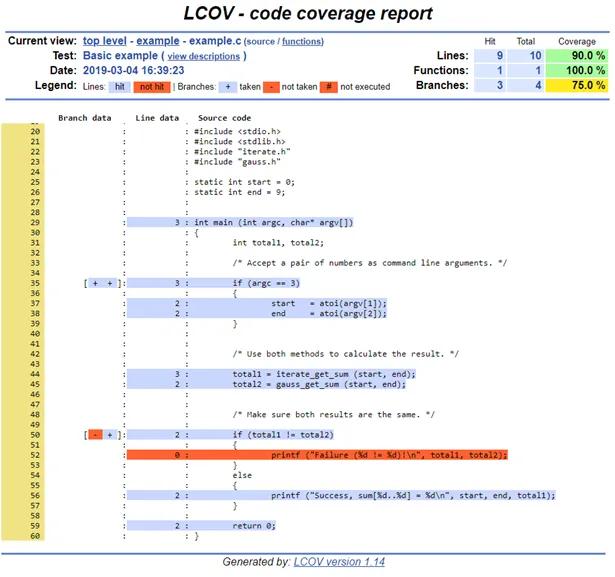The width and height of the screenshot is (615, 577).
Task: Click the '-' not taken legend icon
Action: tap(271, 87)
